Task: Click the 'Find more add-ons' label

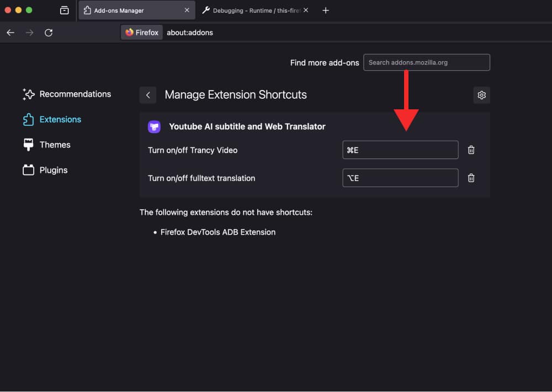Action: [325, 63]
